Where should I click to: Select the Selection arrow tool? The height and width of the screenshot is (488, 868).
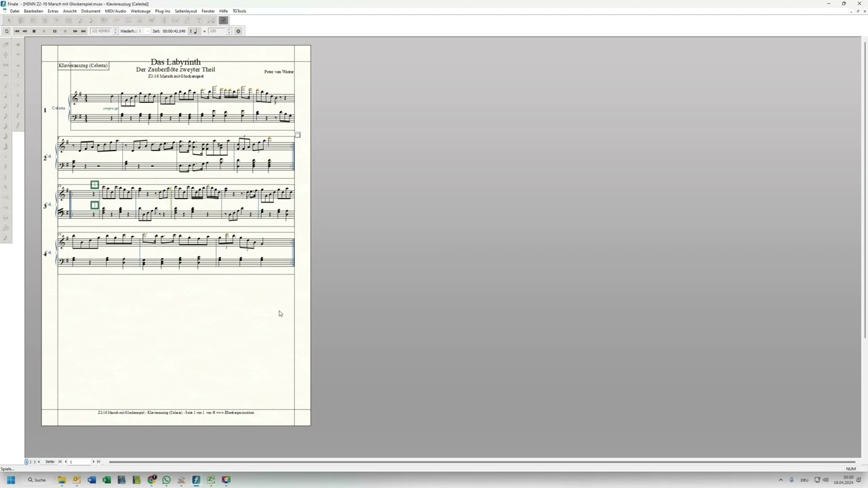[x=9, y=20]
